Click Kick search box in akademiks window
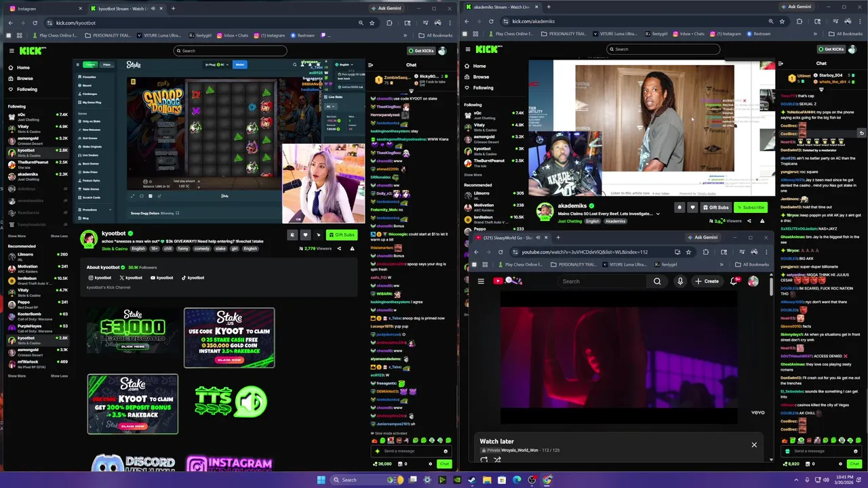 tap(663, 49)
